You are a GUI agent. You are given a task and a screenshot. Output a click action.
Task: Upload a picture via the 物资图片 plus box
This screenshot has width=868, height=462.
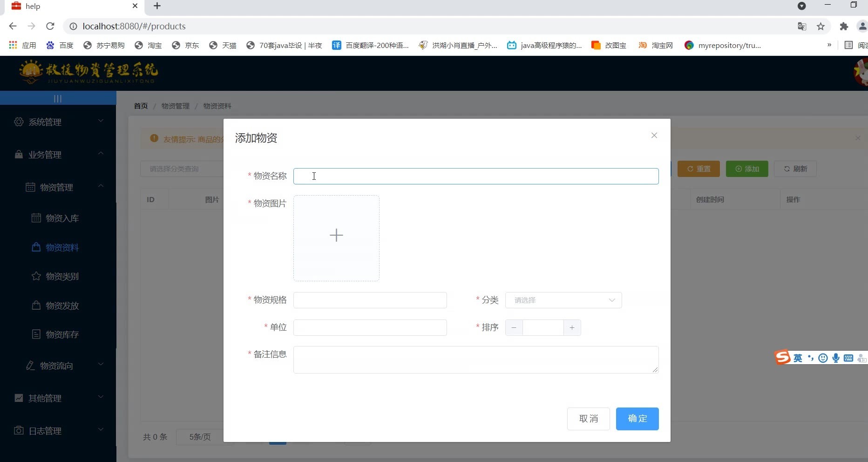click(336, 238)
